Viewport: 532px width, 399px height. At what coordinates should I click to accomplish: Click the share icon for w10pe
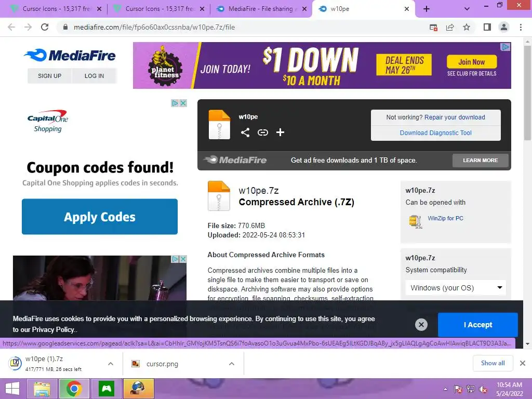(x=245, y=132)
